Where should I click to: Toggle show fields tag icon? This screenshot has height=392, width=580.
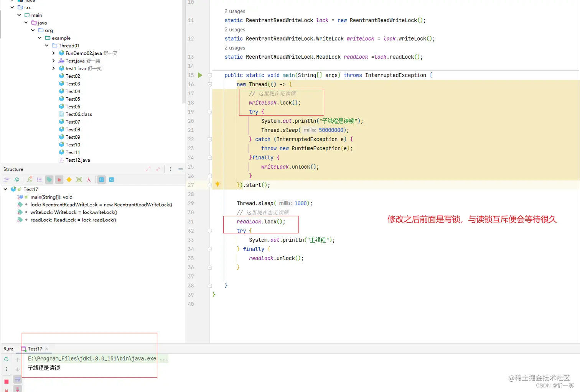[49, 180]
